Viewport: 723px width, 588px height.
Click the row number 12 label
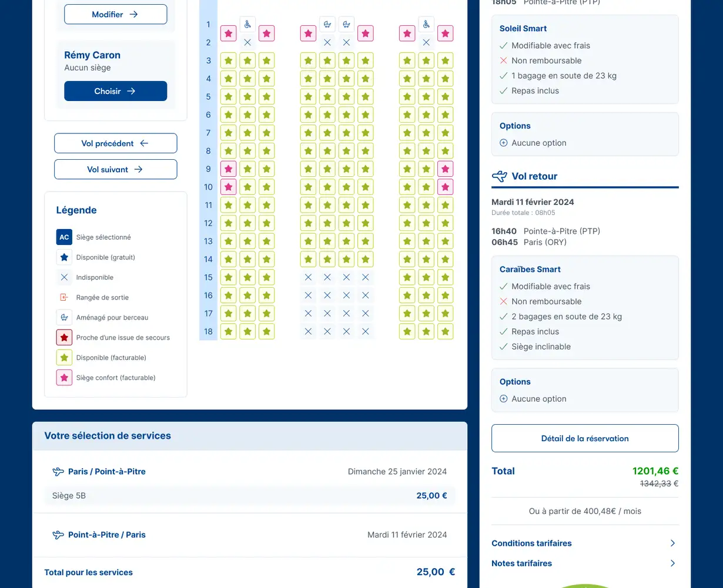208,223
